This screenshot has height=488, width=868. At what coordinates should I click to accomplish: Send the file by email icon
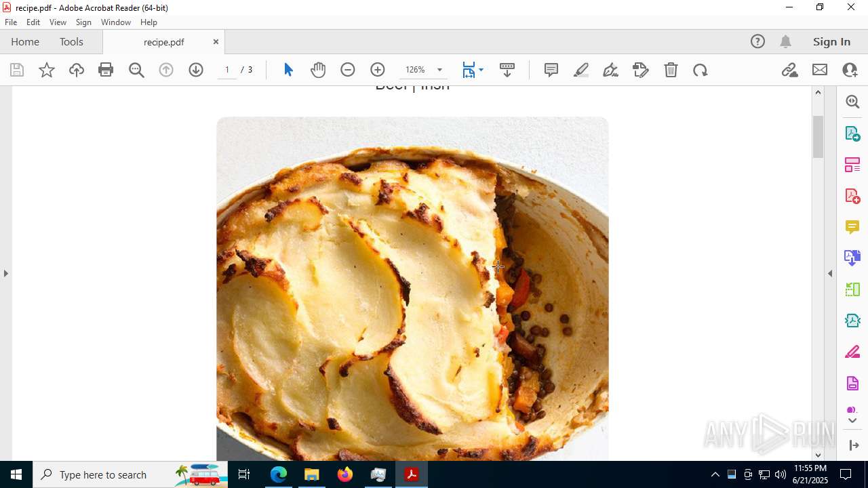coord(820,70)
